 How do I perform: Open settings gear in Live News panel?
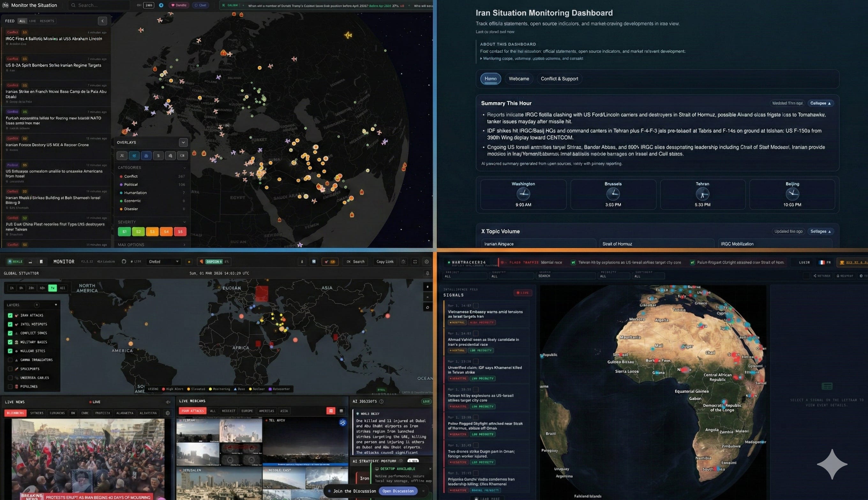click(x=168, y=413)
